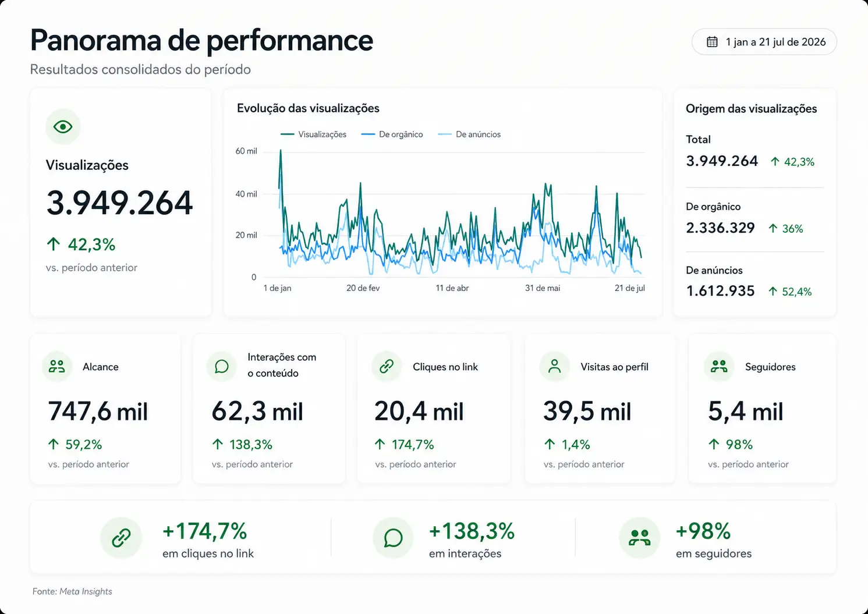The height and width of the screenshot is (614, 868).
Task: Click the Alcance people icon
Action: pyautogui.click(x=57, y=367)
